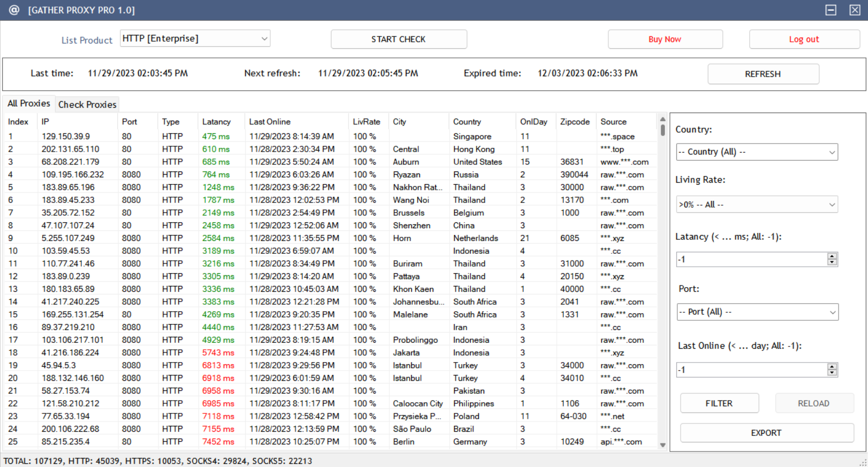
Task: Decrease Last Online value using down arrow
Action: [832, 373]
